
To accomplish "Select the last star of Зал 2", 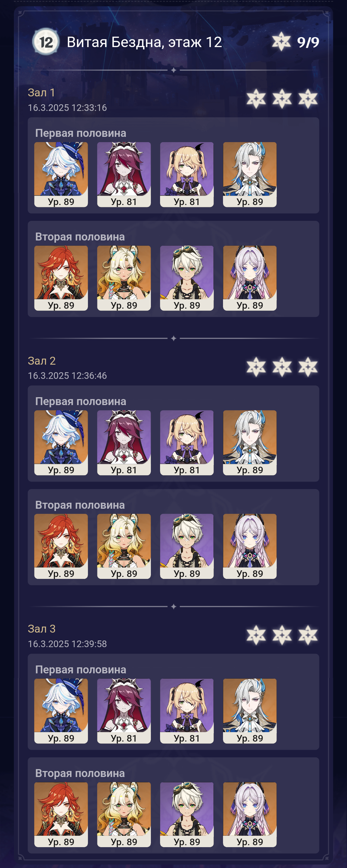I will point(308,367).
